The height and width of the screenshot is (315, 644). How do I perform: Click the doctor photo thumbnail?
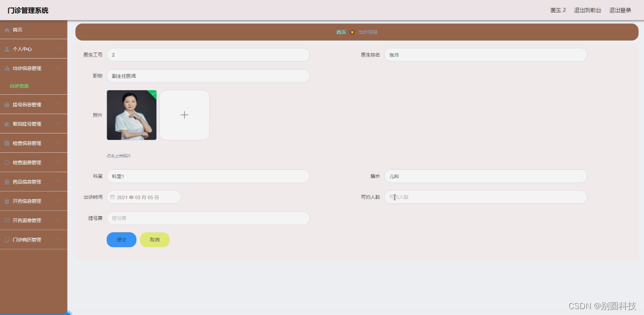point(131,115)
